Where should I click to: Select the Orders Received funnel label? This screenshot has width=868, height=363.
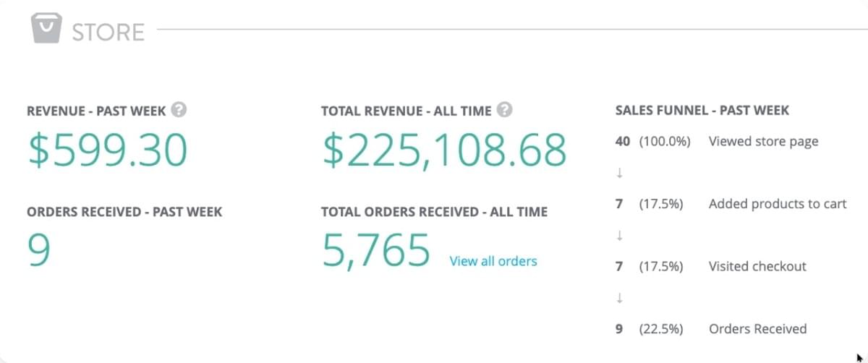pyautogui.click(x=757, y=329)
